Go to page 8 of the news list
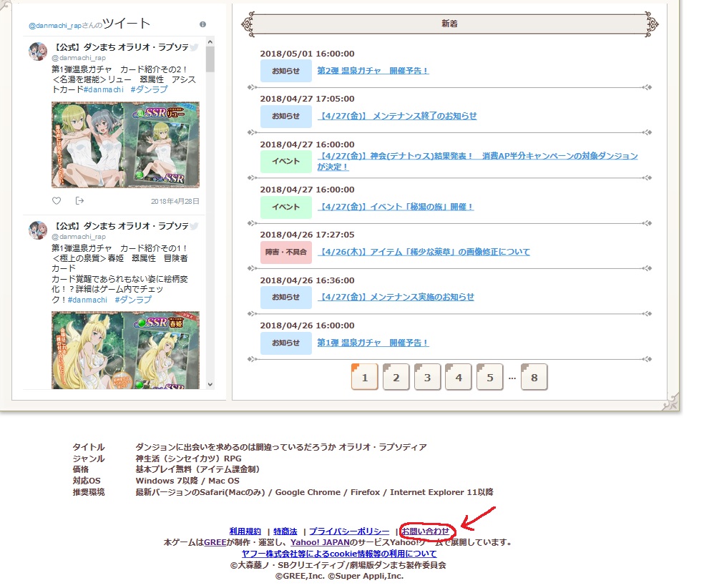714x588 pixels. [534, 377]
